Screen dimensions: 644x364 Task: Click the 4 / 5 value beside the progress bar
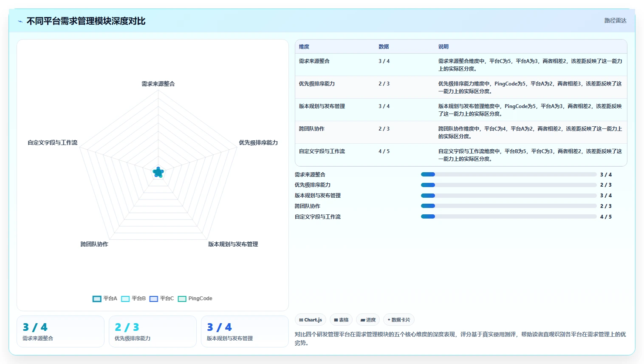tap(606, 217)
